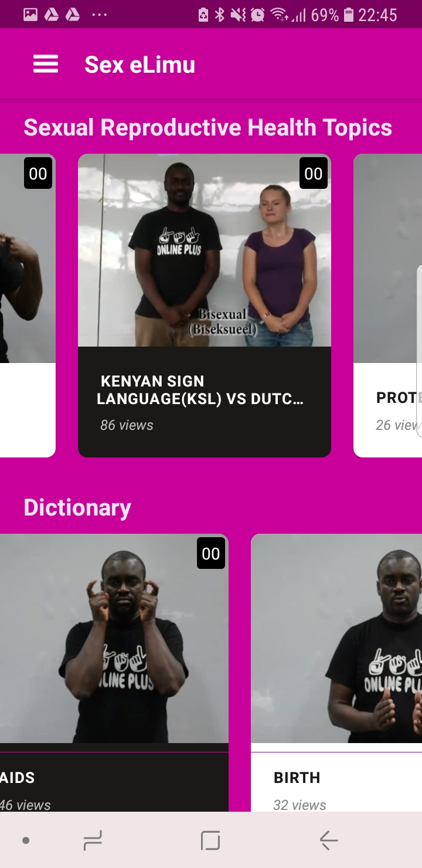Tap the 00 badge on AIDS dictionary card
Image resolution: width=422 pixels, height=868 pixels.
pos(211,554)
